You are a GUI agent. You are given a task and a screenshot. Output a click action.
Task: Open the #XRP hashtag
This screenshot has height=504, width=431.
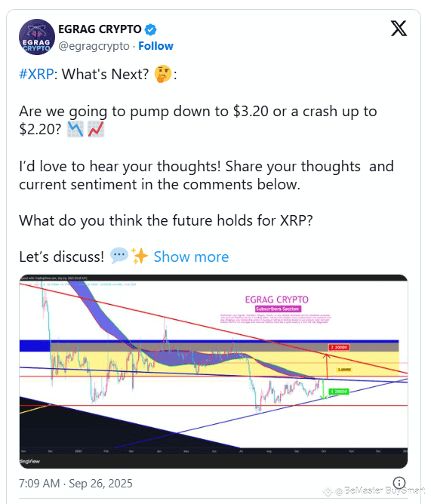(x=36, y=74)
